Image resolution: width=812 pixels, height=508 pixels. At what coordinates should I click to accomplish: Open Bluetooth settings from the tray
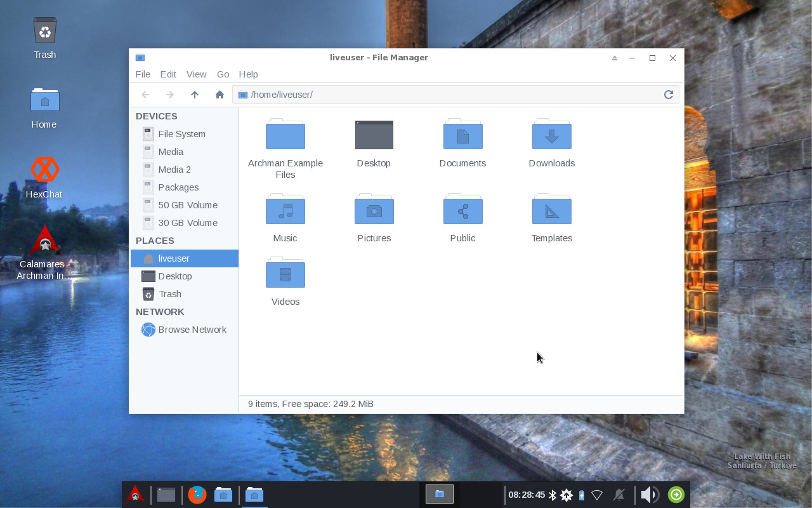[x=553, y=494]
